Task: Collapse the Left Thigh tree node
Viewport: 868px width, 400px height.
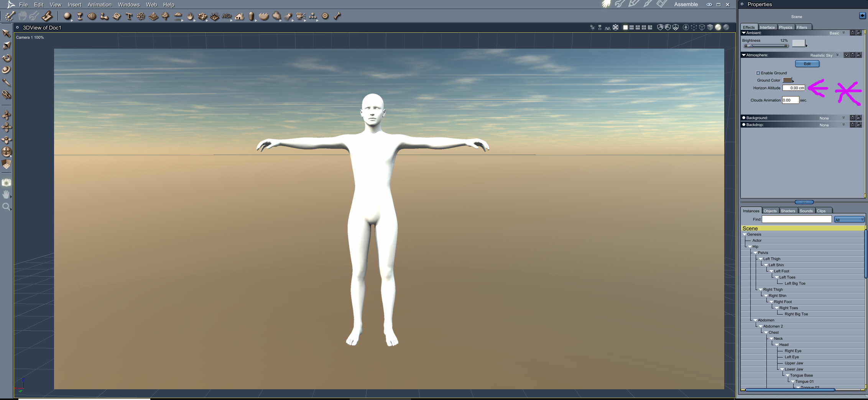Action: tap(761, 259)
